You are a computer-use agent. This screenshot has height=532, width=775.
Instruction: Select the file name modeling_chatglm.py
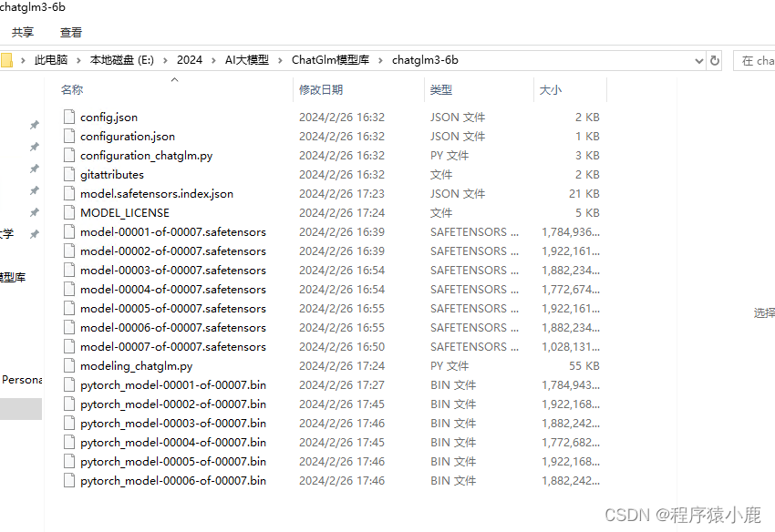click(x=137, y=366)
